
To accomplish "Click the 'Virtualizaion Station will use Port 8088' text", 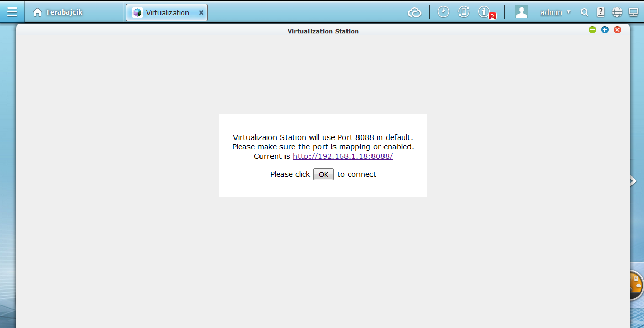I will click(x=323, y=137).
